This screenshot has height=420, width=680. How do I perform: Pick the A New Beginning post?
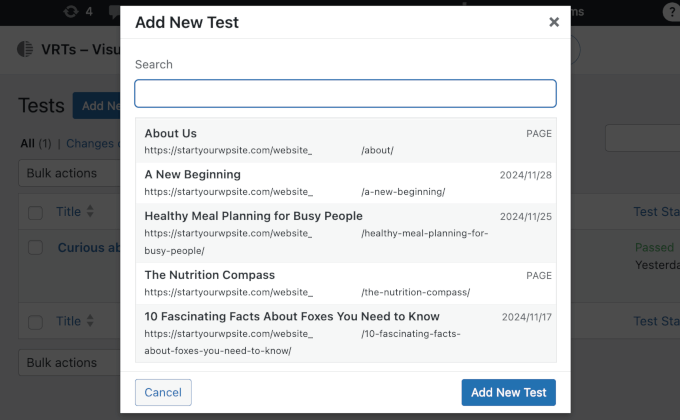coord(345,182)
